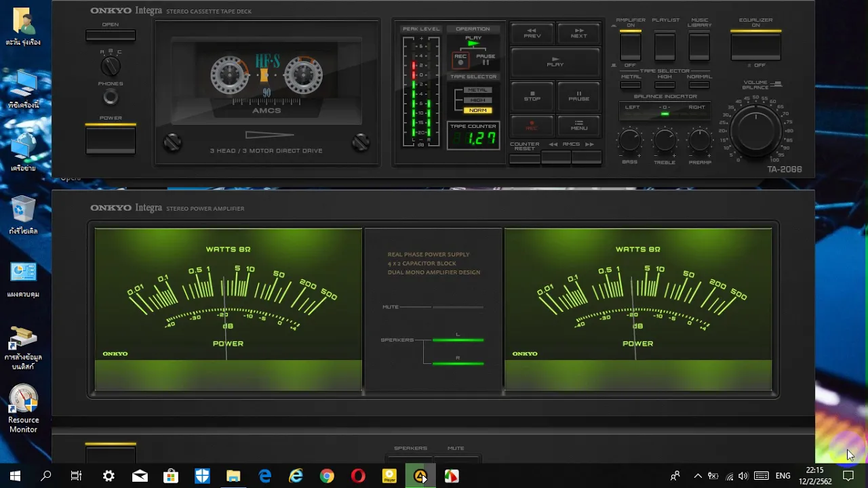Open Windows Defender shield in taskbar

[202, 476]
